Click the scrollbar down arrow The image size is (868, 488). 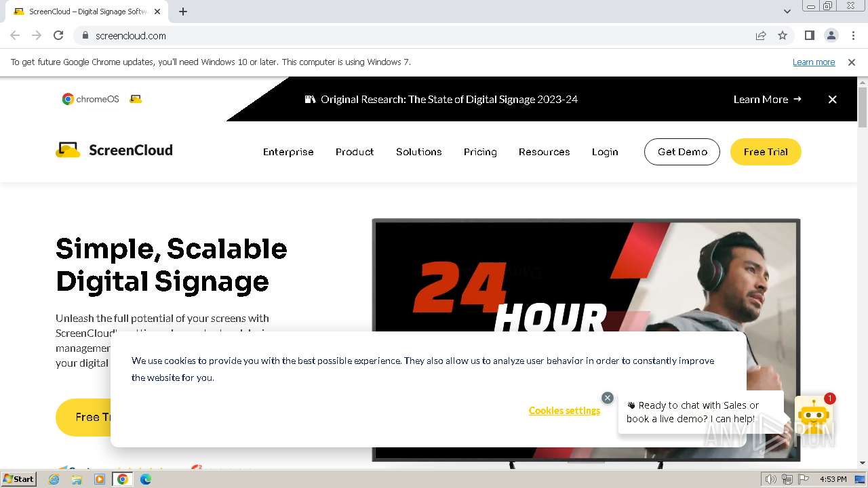pyautogui.click(x=863, y=463)
